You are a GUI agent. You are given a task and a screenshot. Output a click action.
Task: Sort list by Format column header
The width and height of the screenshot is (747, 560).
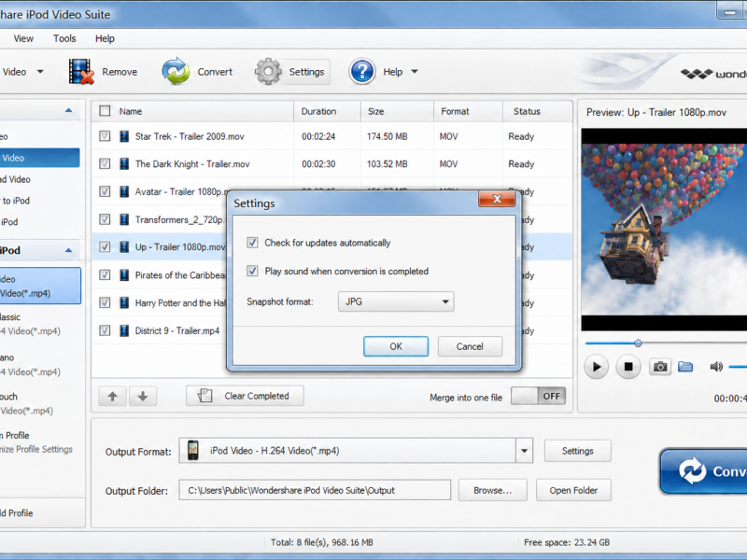coord(469,111)
